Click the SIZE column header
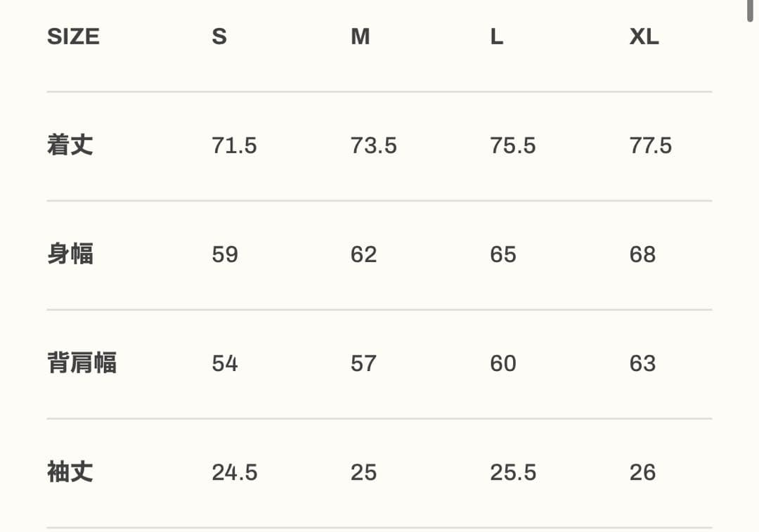 [73, 37]
